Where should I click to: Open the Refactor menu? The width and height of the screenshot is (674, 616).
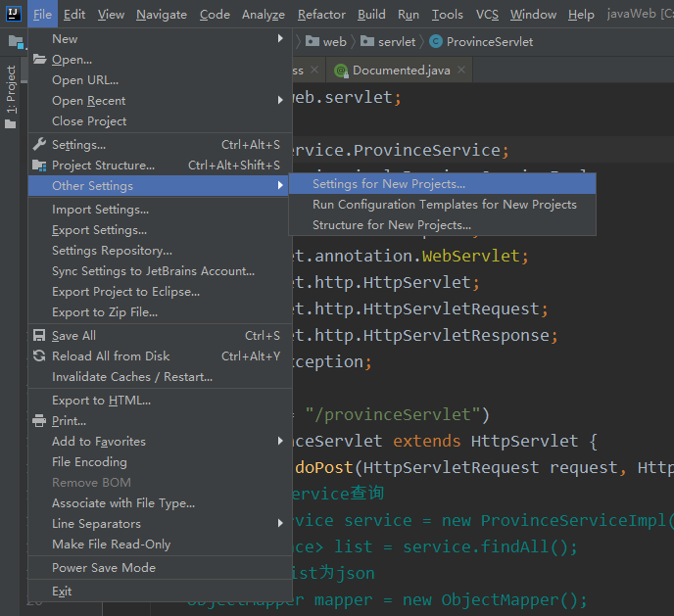321,15
